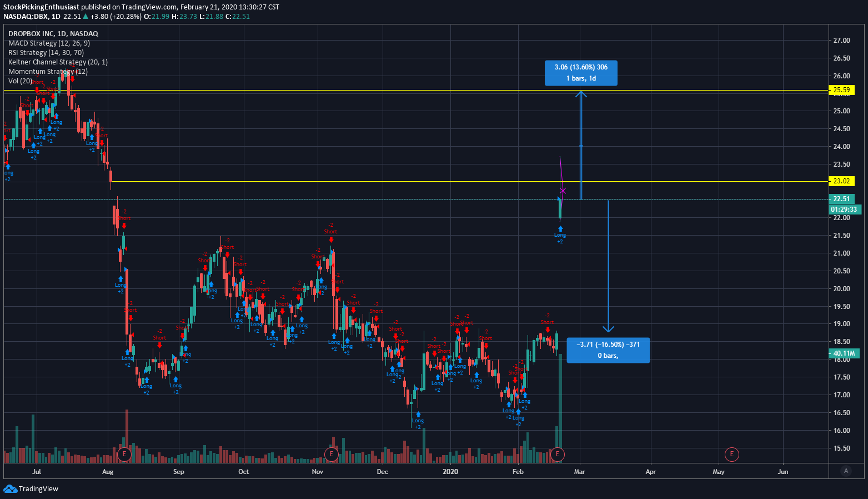Select the Vol (20) indicator legend

pos(21,81)
